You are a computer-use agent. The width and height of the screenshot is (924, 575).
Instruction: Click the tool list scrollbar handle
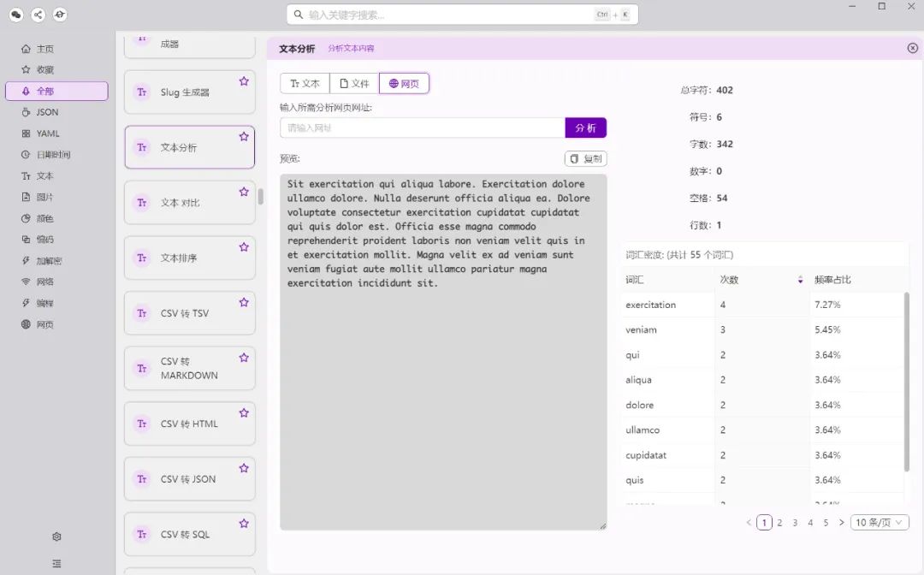pos(260,196)
